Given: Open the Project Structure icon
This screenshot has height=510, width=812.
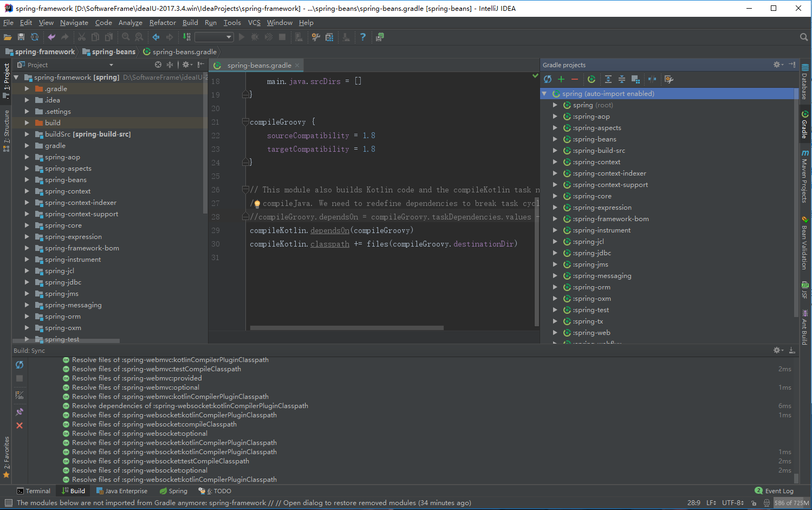Looking at the screenshot, I should point(329,37).
